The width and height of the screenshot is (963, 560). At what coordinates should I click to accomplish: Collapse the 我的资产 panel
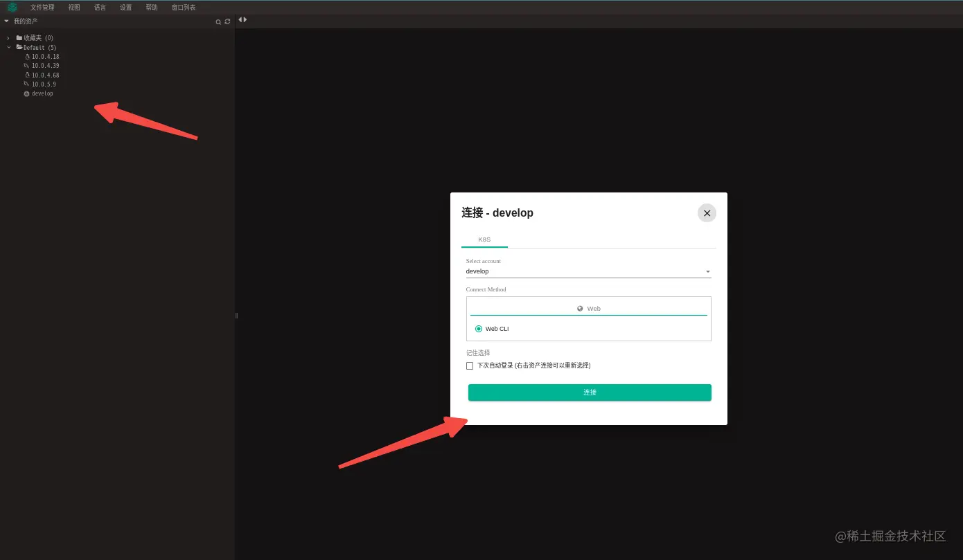pyautogui.click(x=6, y=21)
